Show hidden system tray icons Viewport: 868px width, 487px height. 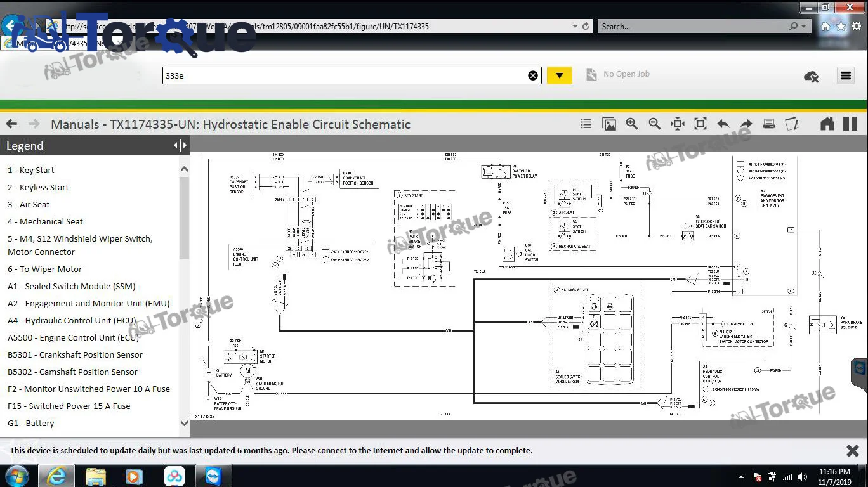[741, 477]
